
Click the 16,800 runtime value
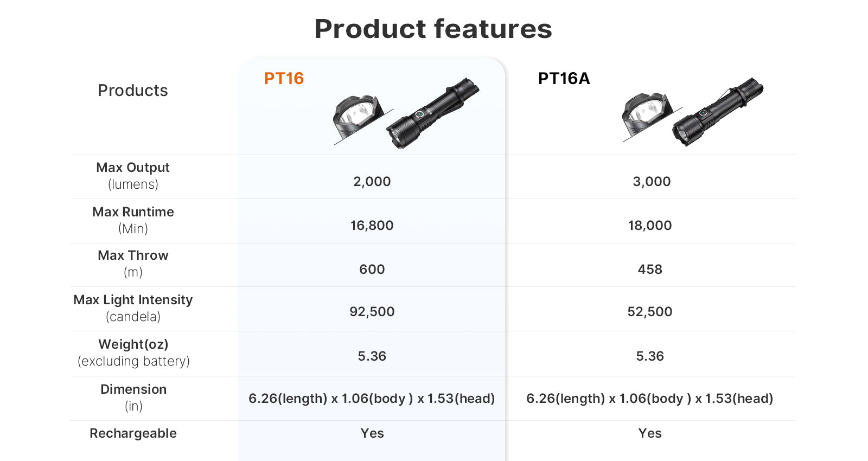point(372,226)
